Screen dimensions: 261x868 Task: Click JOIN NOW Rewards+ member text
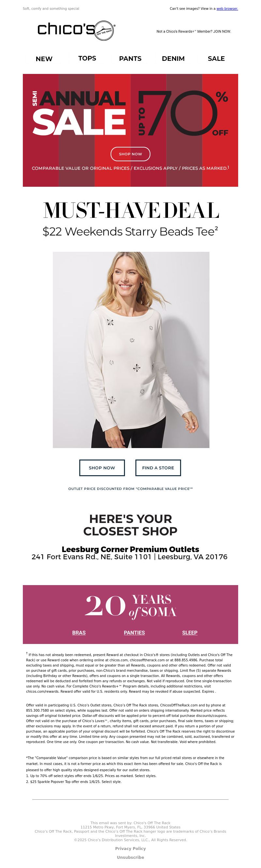194,32
